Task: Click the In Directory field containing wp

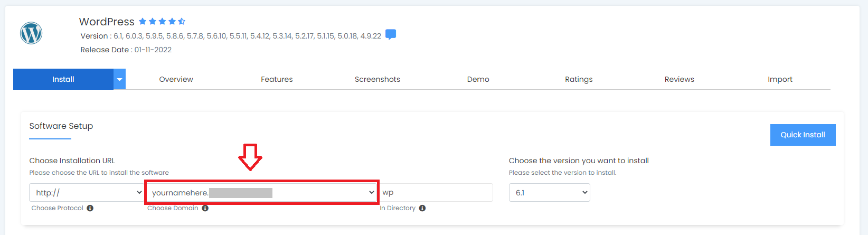Action: (x=436, y=193)
